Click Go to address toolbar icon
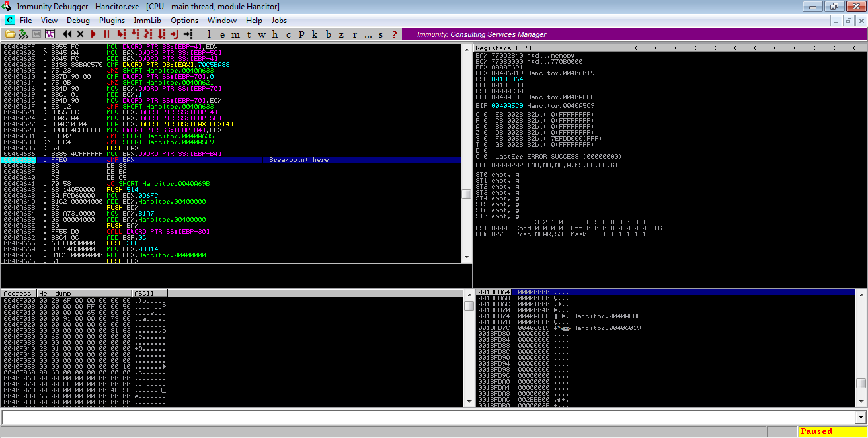The width and height of the screenshot is (868, 438). coord(188,34)
